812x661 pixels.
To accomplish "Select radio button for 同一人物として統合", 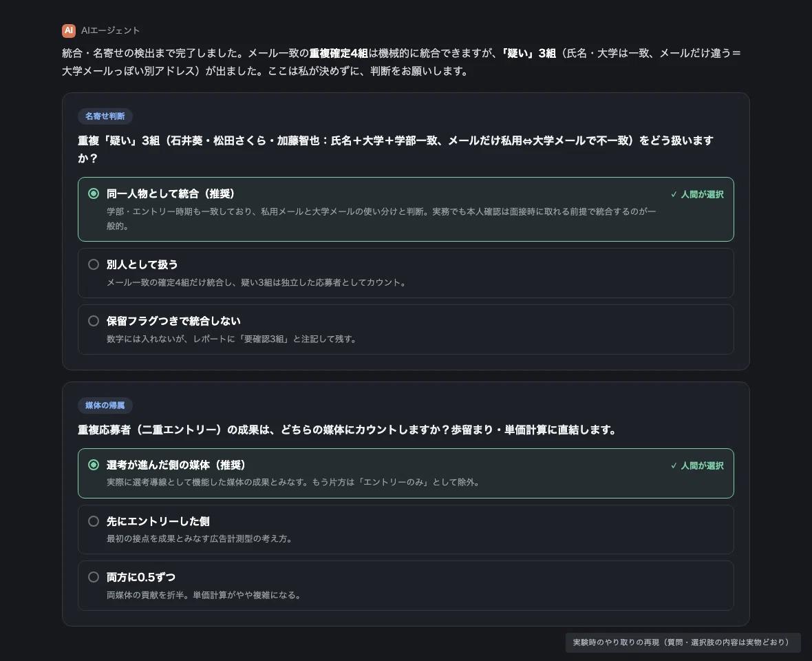I will [x=94, y=193].
